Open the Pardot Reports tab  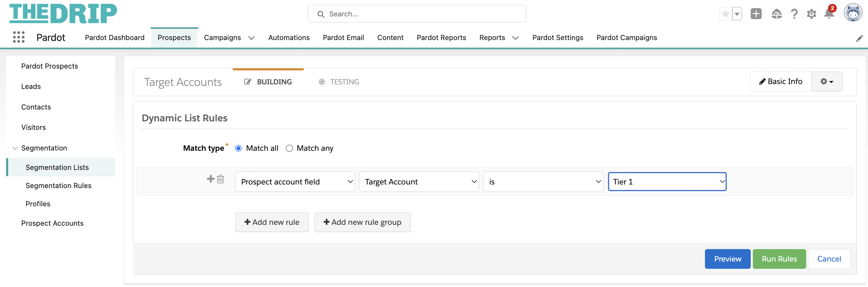coord(441,37)
